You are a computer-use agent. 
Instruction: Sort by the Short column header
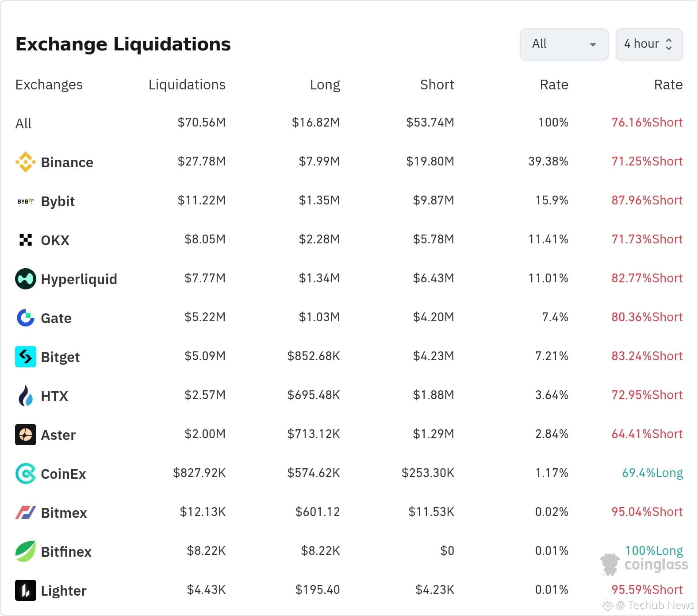click(x=437, y=85)
